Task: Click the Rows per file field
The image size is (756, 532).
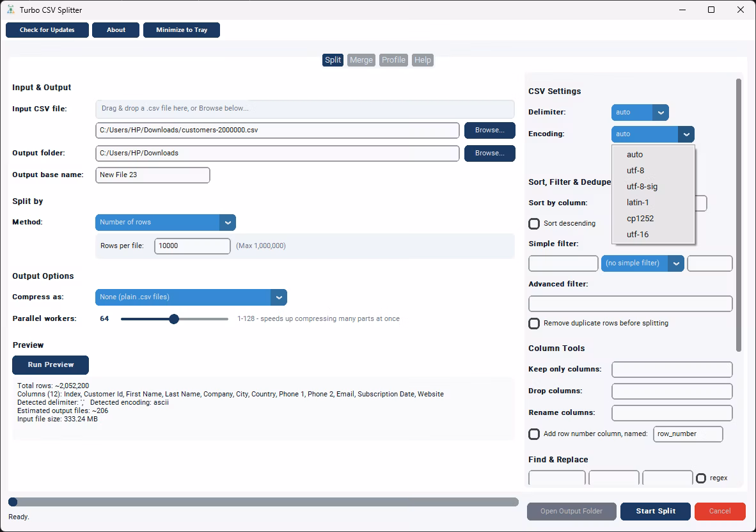Action: 193,246
